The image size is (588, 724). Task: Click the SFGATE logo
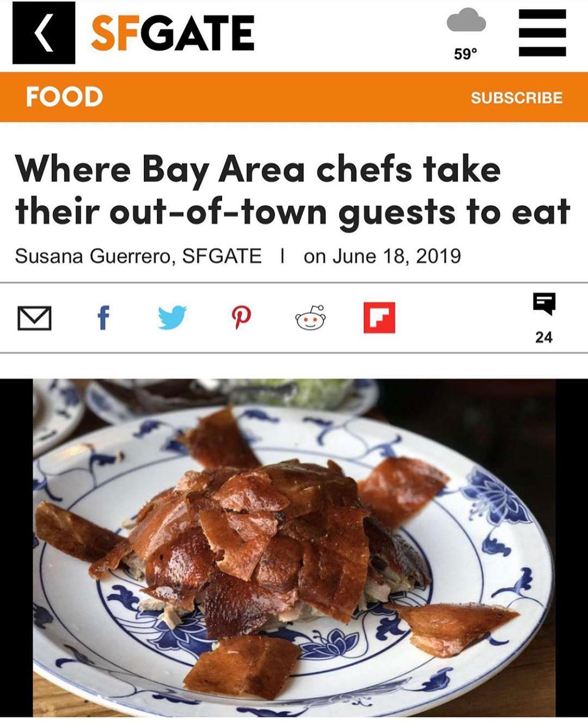(173, 33)
